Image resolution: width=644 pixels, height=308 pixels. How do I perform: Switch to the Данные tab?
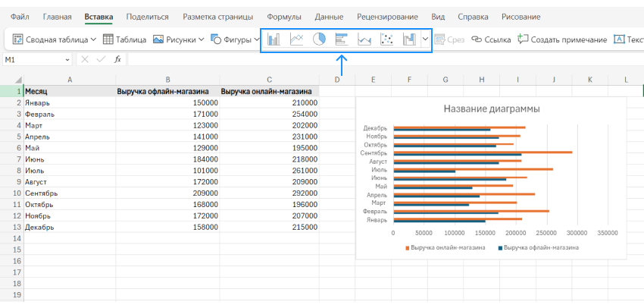(x=329, y=17)
